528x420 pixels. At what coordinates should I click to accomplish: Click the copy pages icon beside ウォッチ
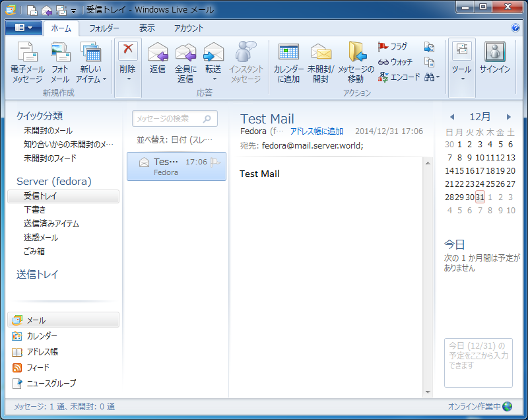[x=429, y=62]
